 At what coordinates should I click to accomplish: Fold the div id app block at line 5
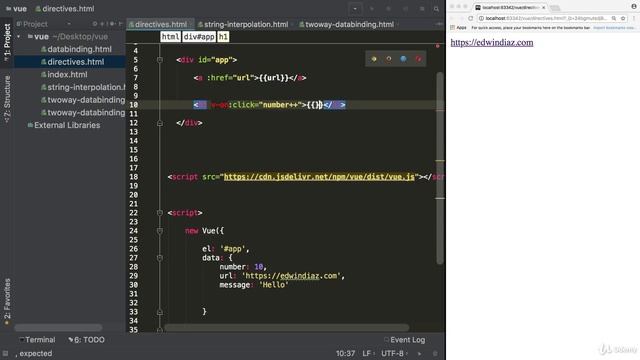[160, 60]
